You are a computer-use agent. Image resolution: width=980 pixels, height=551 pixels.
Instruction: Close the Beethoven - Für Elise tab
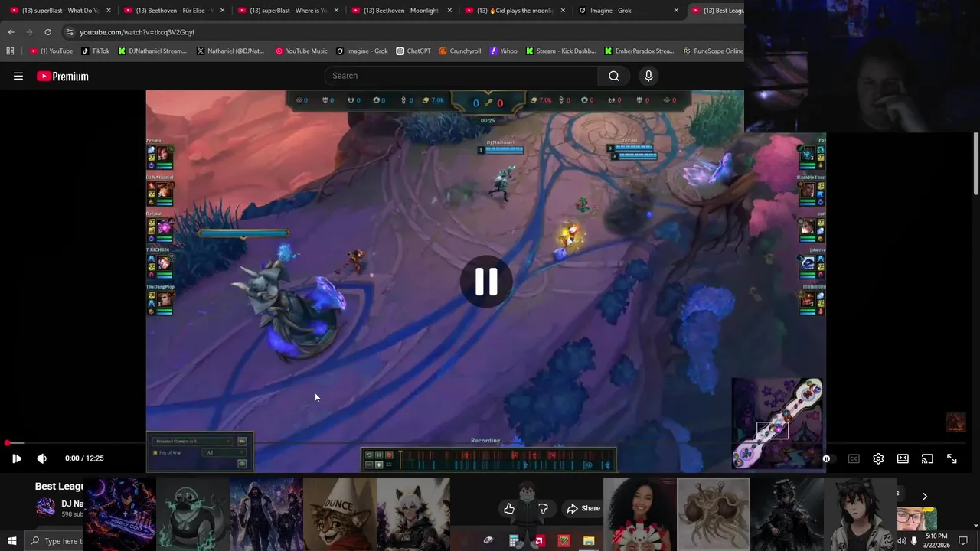pos(222,11)
